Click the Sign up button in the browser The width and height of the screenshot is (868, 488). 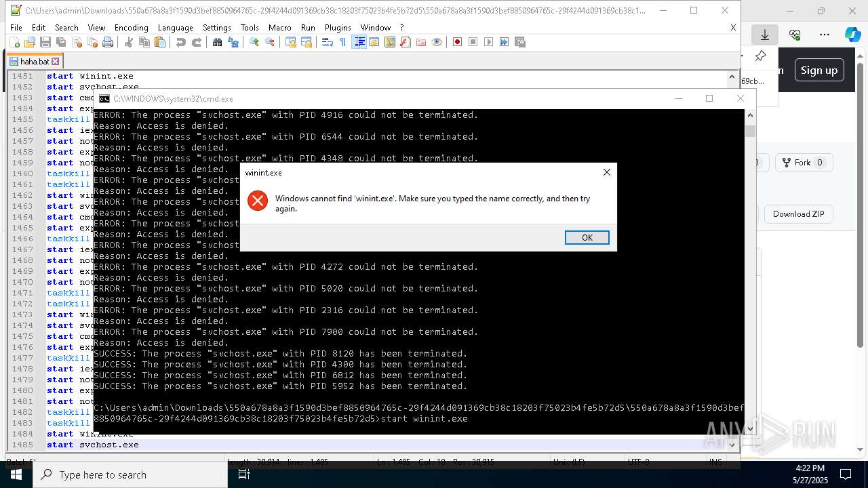[x=819, y=70]
